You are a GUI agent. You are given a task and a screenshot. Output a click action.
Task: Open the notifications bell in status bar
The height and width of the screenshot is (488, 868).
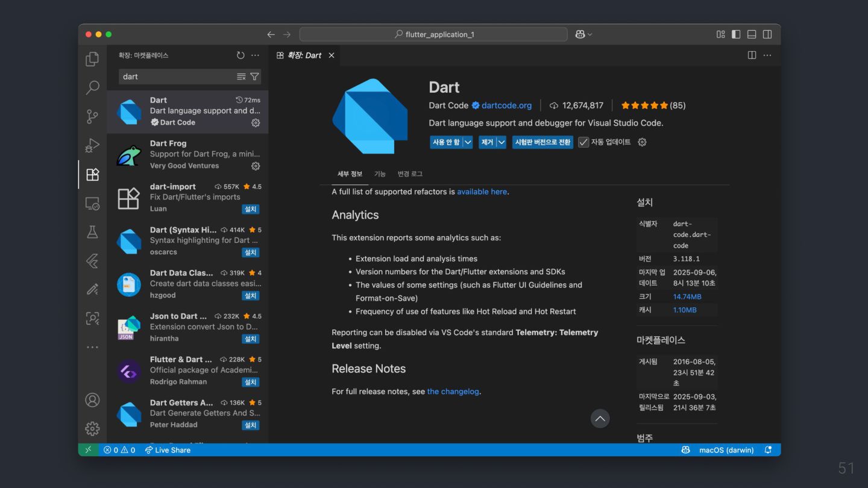tap(768, 450)
